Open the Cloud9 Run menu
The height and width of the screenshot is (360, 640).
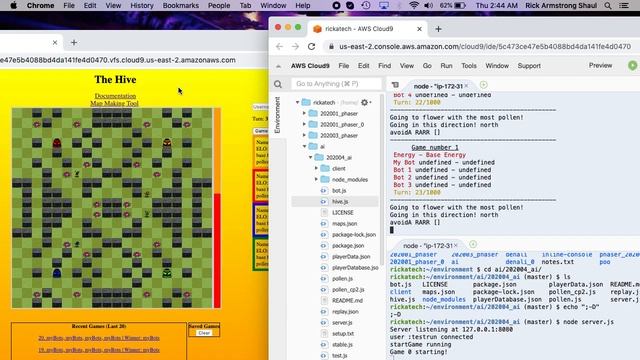coord(446,66)
